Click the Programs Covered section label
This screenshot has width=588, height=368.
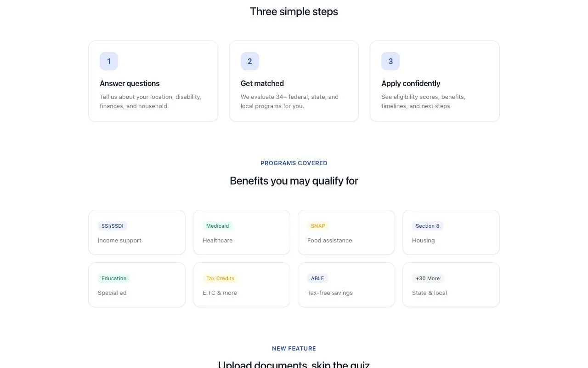(294, 163)
